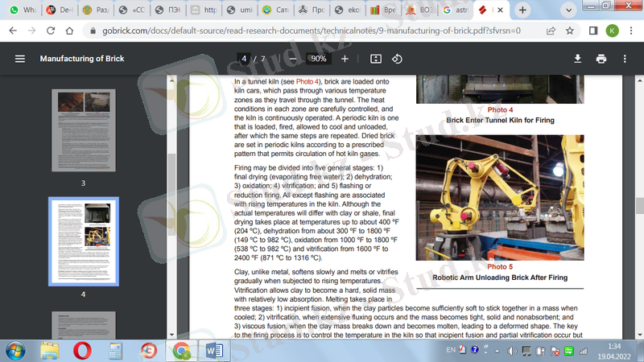
Task: Open Calculator from taskbar
Action: tap(115, 352)
